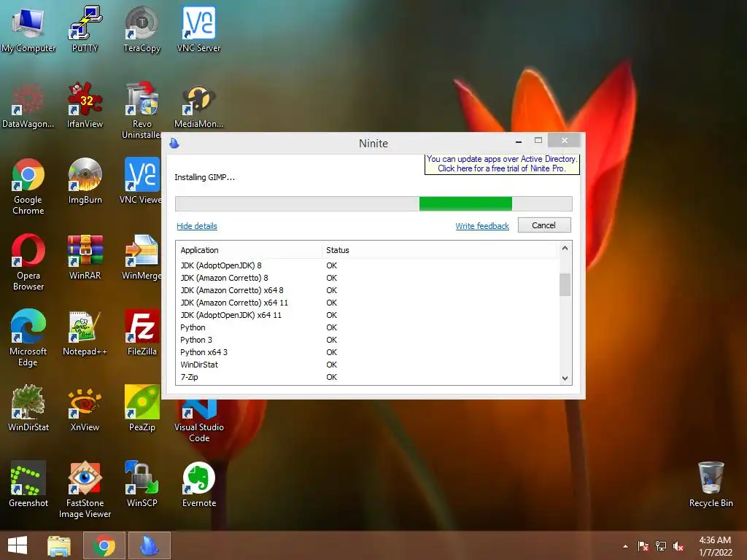This screenshot has width=747, height=560.
Task: Open the Action Center flag icon
Action: point(643,546)
